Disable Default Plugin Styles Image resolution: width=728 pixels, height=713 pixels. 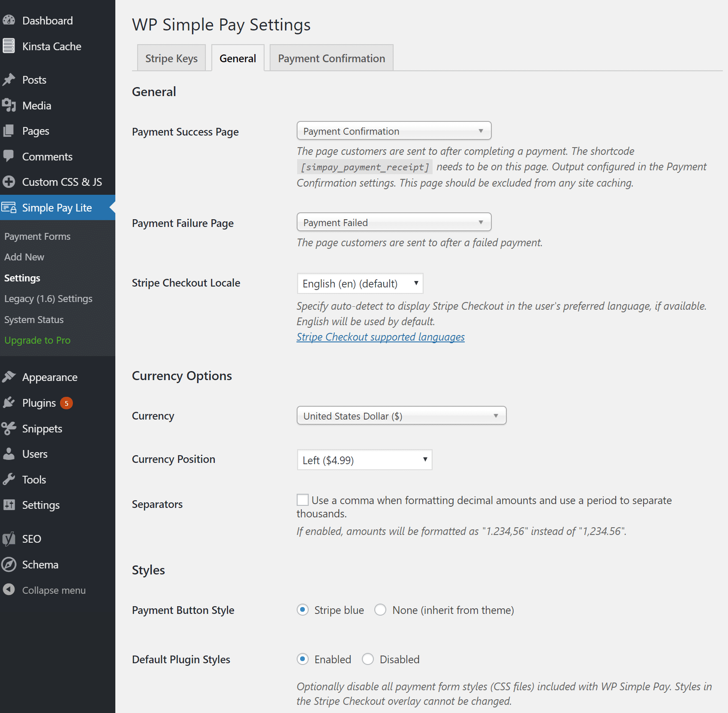(x=368, y=659)
